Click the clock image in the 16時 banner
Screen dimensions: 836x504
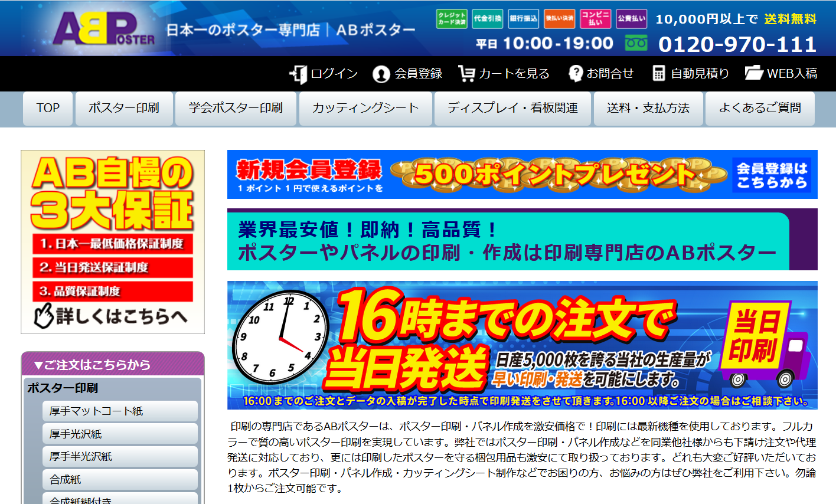coord(280,338)
